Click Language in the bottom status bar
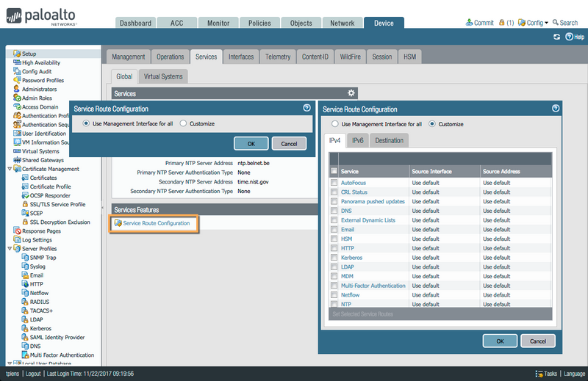This screenshot has width=588, height=381. point(574,374)
